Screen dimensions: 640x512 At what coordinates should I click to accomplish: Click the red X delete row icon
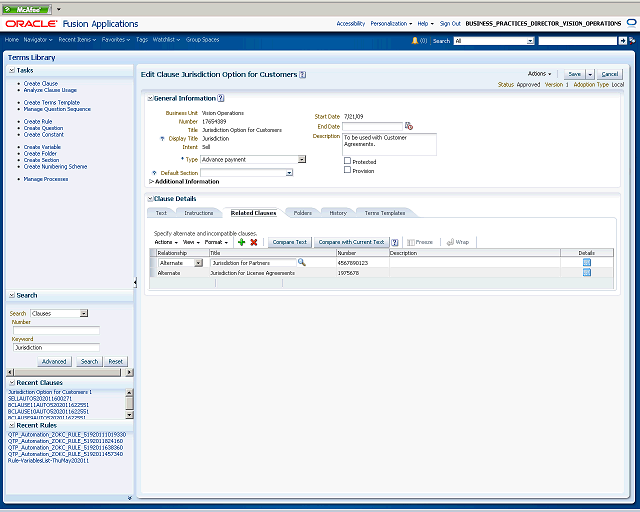click(254, 242)
